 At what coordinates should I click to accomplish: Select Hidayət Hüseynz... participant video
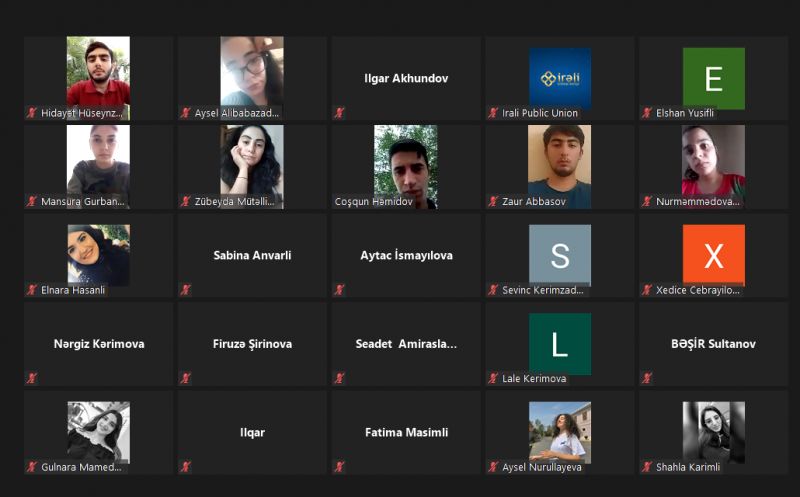pyautogui.click(x=98, y=78)
